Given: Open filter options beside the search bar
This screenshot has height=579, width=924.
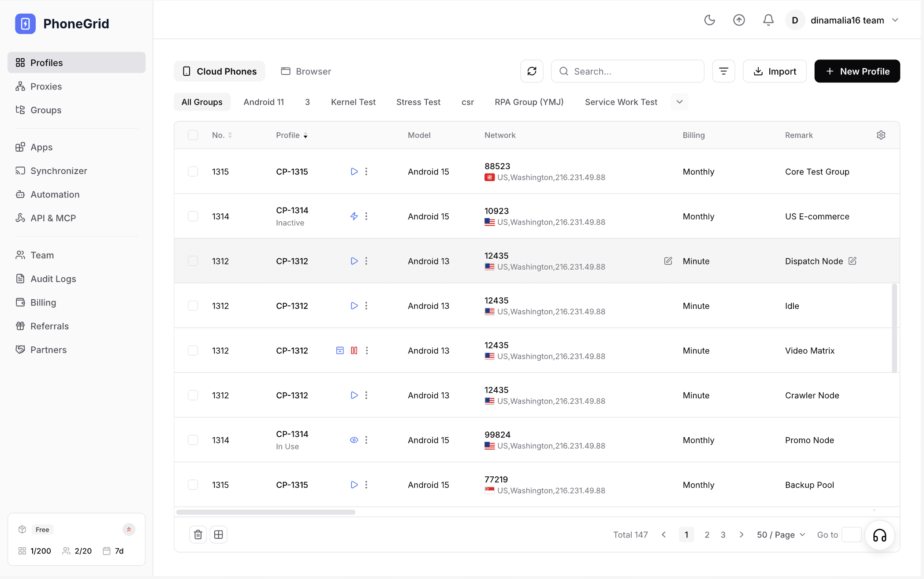Looking at the screenshot, I should [723, 71].
